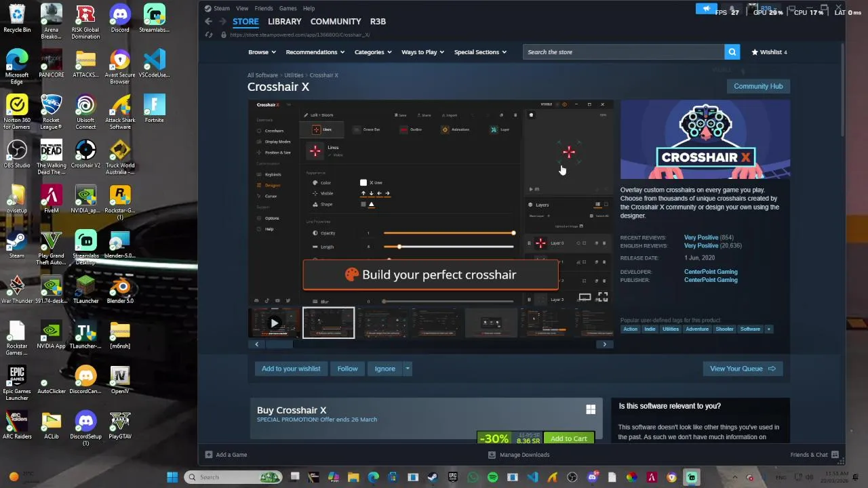The width and height of the screenshot is (868, 488).
Task: Expand the Ways to Play dropdown
Action: coord(423,52)
